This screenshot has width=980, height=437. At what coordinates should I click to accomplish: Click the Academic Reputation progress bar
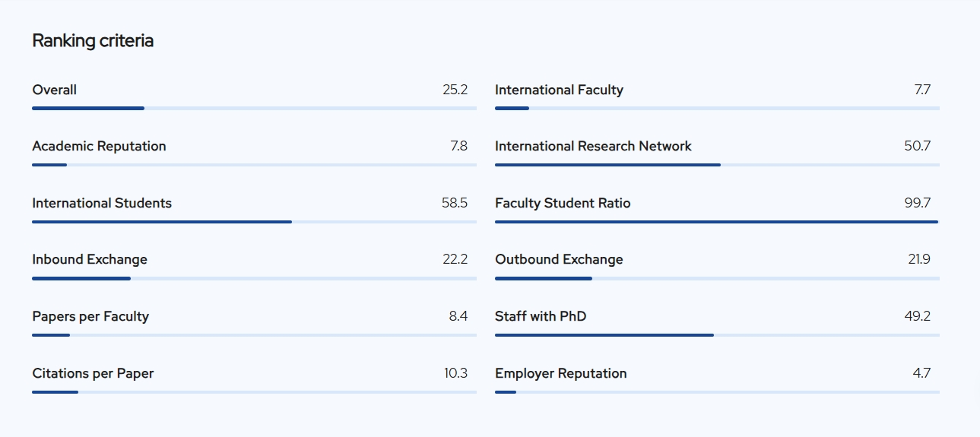pos(254,165)
